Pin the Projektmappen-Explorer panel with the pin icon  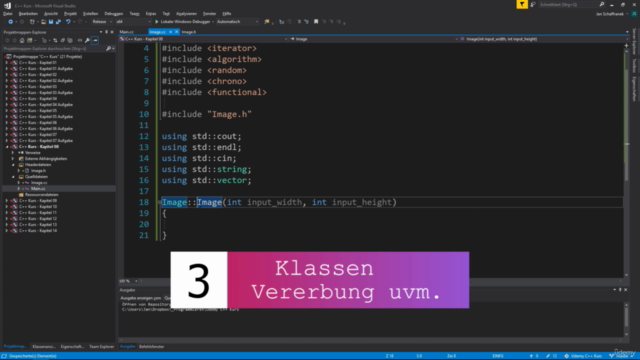(107, 32)
